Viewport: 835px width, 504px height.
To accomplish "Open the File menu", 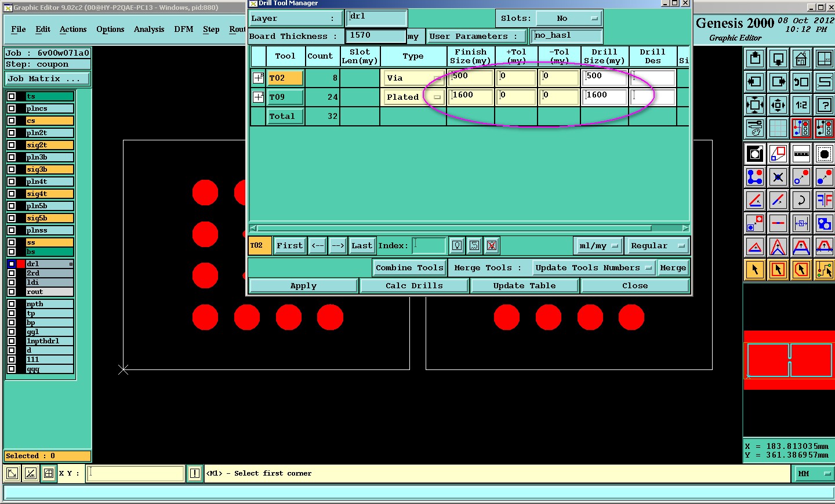I will (x=19, y=29).
